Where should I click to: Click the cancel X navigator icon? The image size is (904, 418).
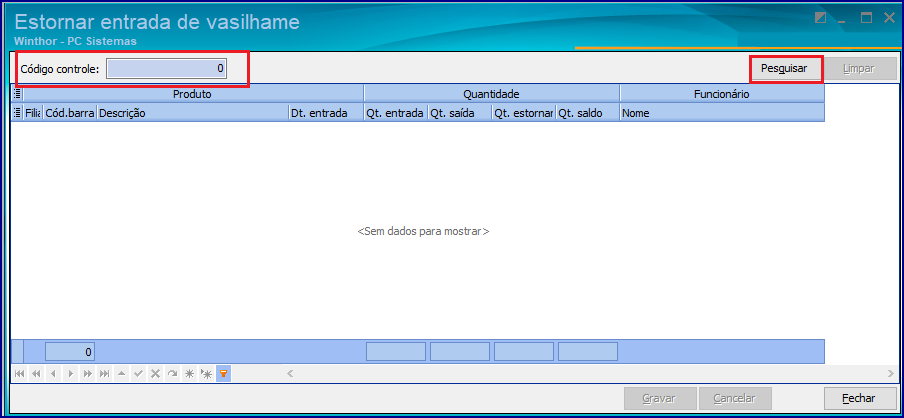tap(155, 374)
